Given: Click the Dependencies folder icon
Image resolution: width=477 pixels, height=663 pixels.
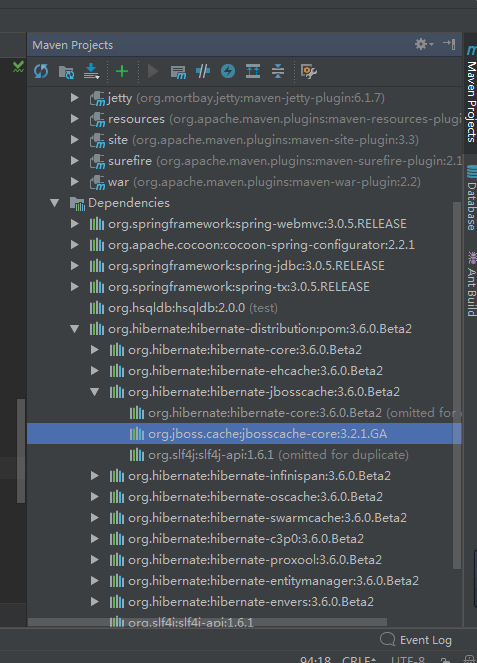Looking at the screenshot, I should 77,203.
